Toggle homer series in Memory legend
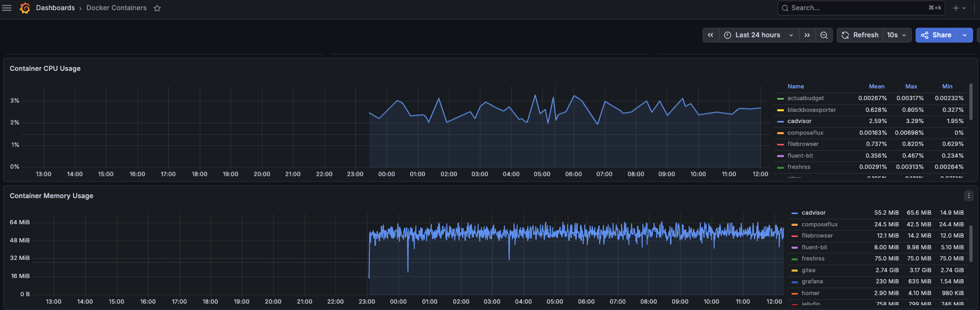 click(810, 293)
